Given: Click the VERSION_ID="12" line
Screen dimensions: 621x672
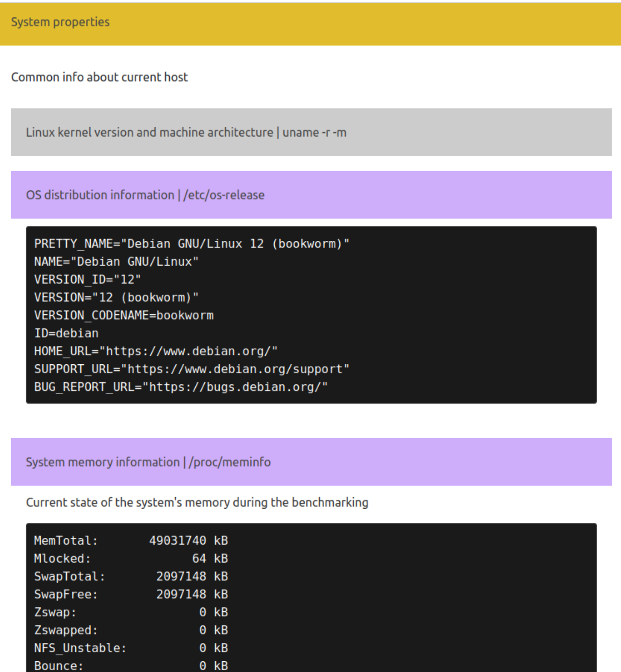Looking at the screenshot, I should pos(87,280).
